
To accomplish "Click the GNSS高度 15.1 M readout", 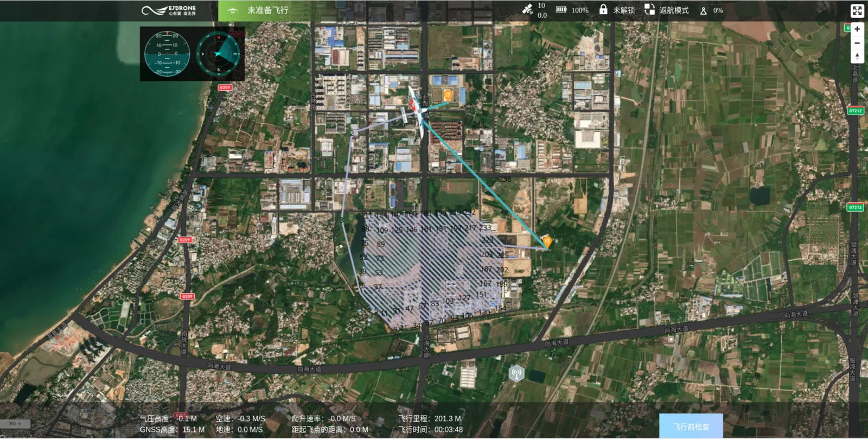I will (x=172, y=429).
